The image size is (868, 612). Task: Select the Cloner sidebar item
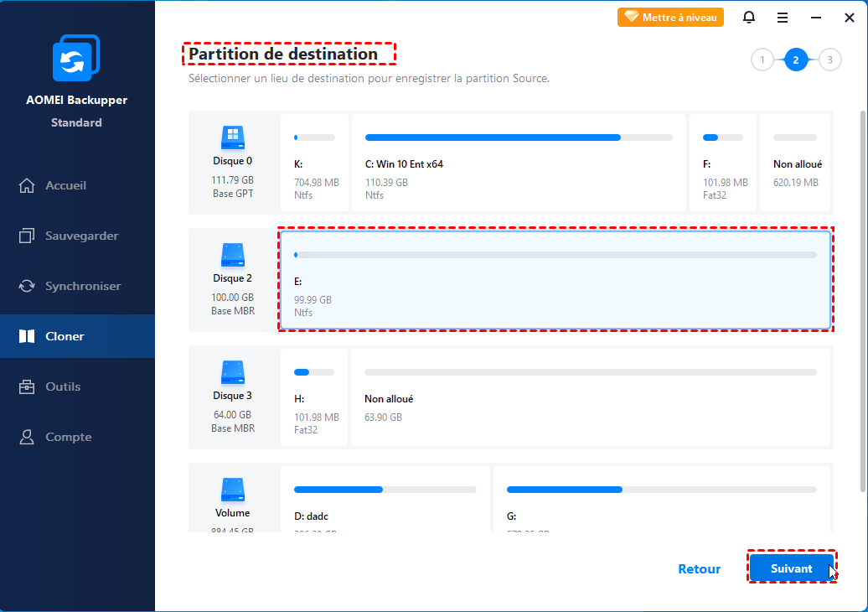[77, 336]
